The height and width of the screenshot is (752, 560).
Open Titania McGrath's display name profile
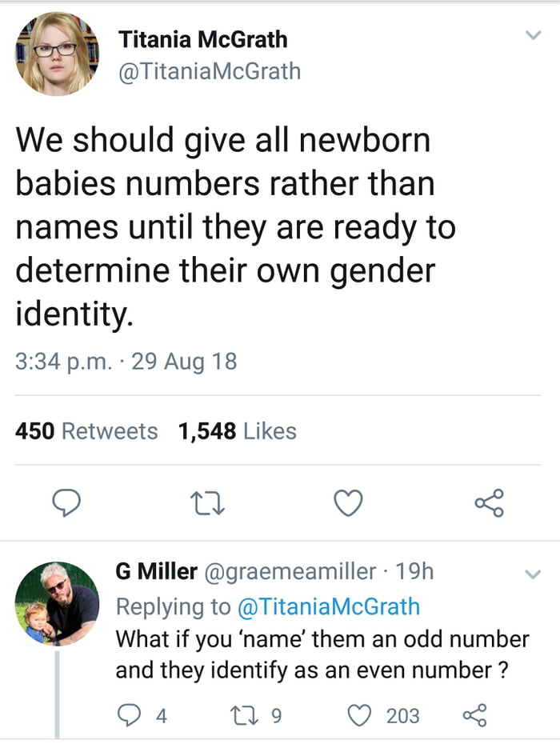(203, 39)
